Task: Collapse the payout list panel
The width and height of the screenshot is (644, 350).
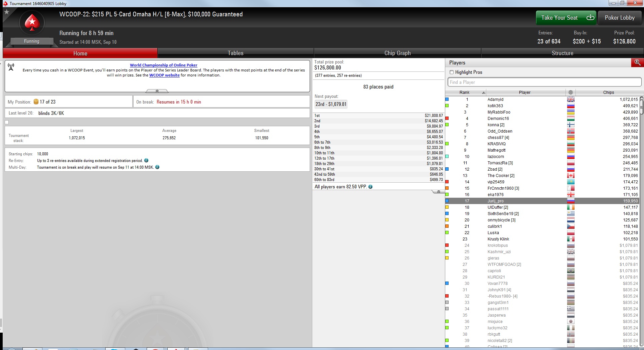Action: (x=438, y=191)
